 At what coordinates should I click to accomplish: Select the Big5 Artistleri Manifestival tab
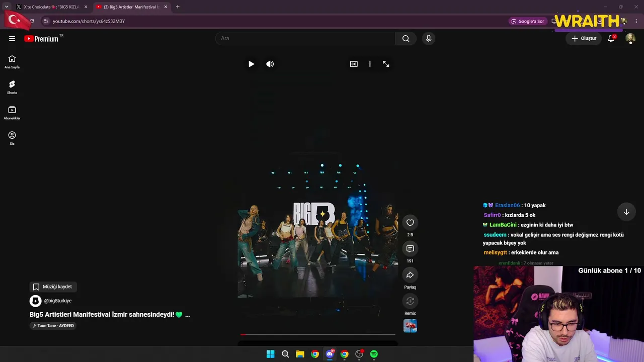[x=131, y=7]
